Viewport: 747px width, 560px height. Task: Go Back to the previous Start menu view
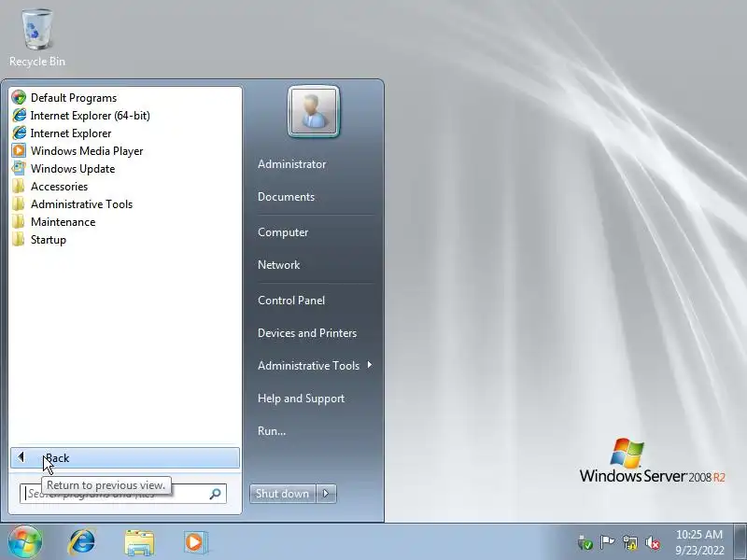pyautogui.click(x=125, y=458)
